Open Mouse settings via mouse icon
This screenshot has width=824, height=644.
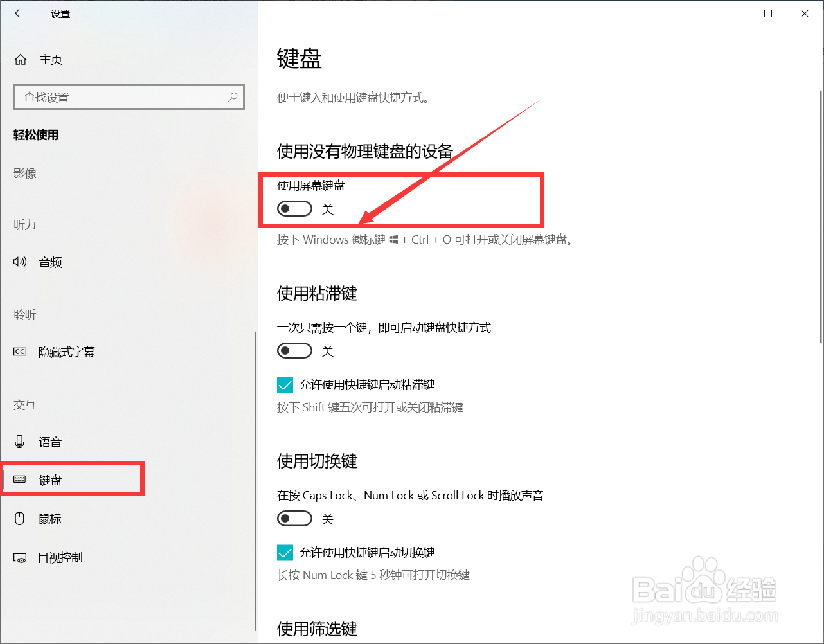[x=20, y=519]
